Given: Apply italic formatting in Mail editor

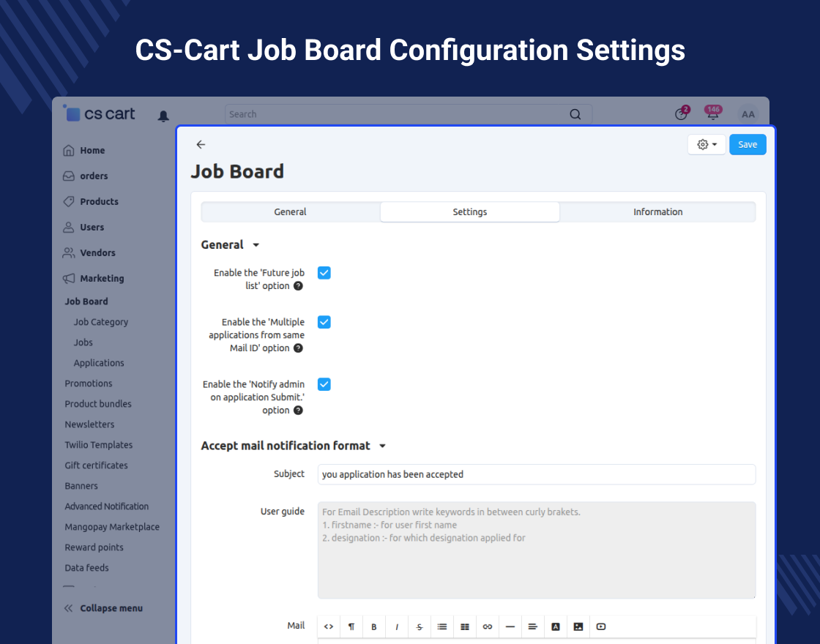Looking at the screenshot, I should 397,626.
